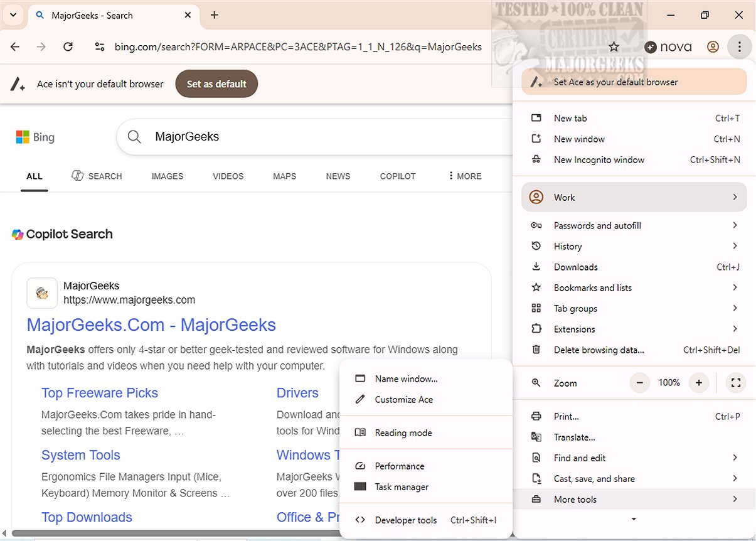756x541 pixels.
Task: Open the Top Freeware Picks link
Action: click(100, 393)
